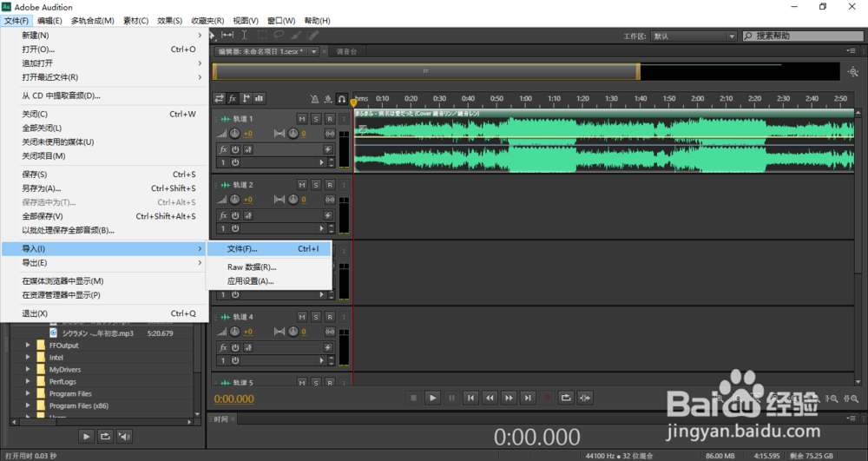Expand Track 1 effect slot arrow

click(x=321, y=162)
